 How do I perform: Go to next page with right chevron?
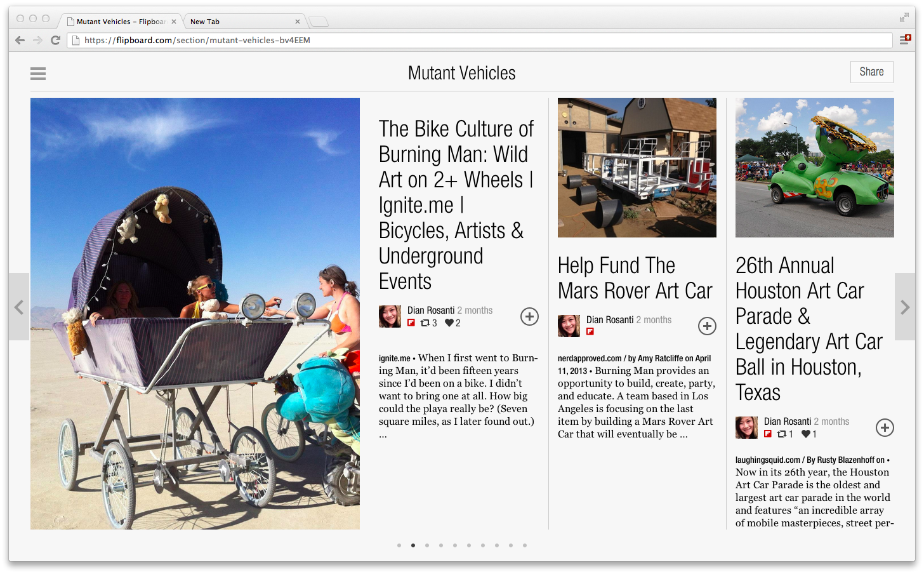tap(905, 307)
